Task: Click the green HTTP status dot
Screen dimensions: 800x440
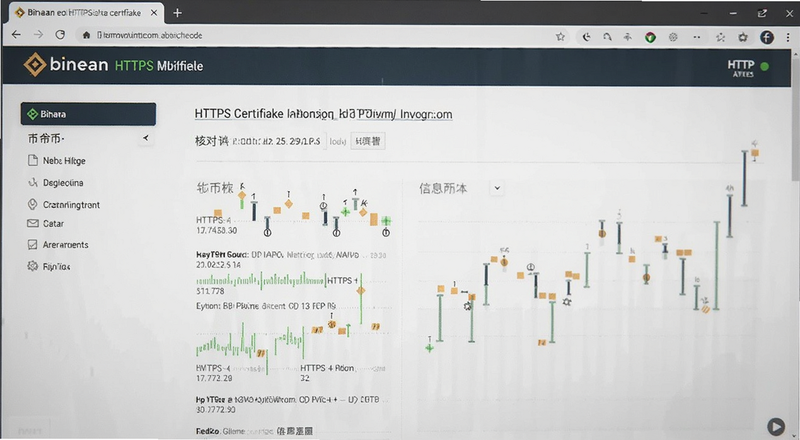Action: click(764, 66)
